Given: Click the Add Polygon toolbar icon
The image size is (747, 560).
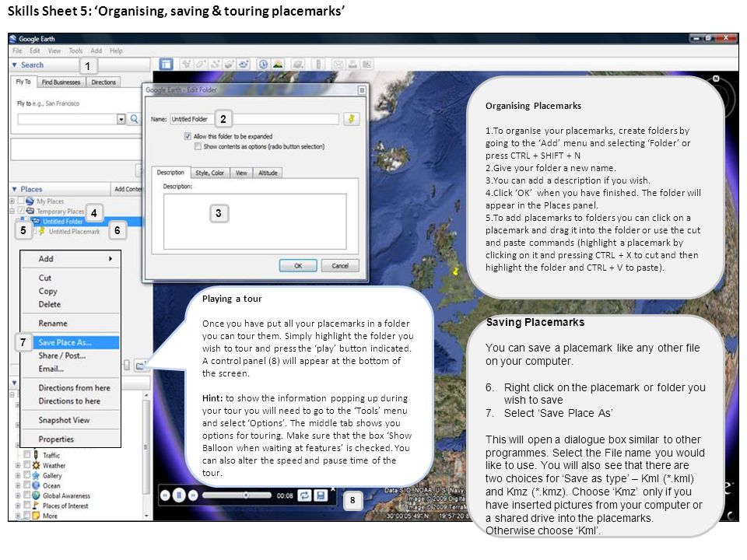Looking at the screenshot, I should [201, 65].
